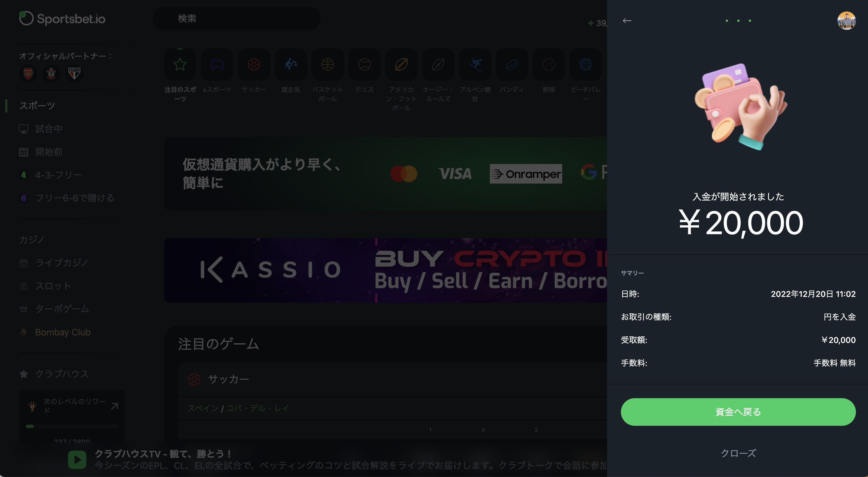868x477 pixels.
Task: Open the スペイン / コパ・デル・レイ link
Action: click(x=238, y=408)
